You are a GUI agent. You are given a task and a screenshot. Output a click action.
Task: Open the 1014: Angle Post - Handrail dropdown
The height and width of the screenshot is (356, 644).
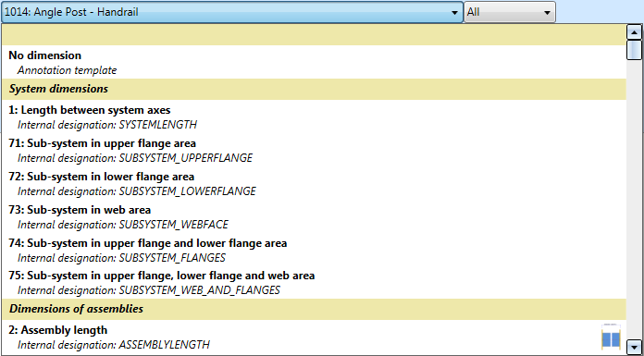tap(232, 12)
